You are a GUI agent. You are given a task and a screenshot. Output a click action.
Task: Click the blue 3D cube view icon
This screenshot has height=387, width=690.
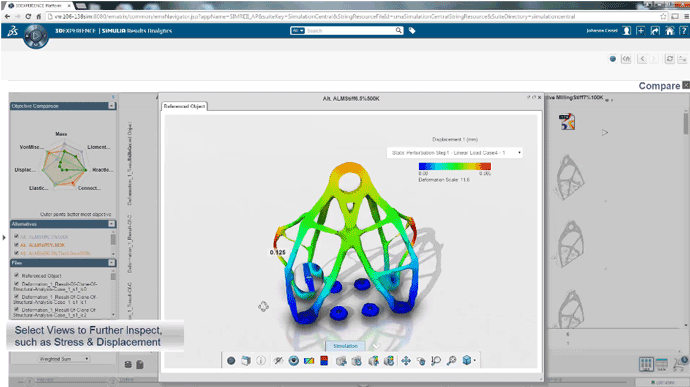467,360
